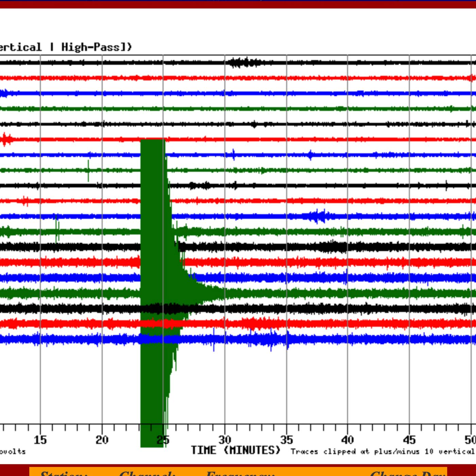The width and height of the screenshot is (476, 476).
Task: Click the Channel label in the orange bar
Action: point(147,473)
